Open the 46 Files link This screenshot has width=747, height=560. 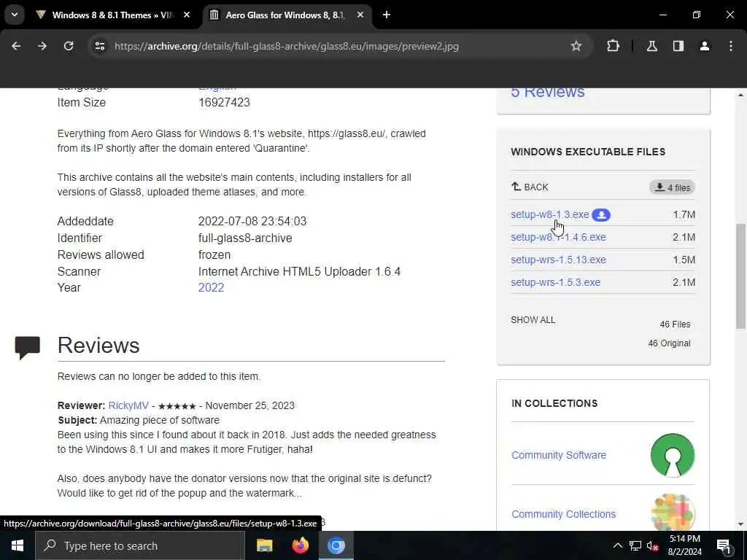click(675, 324)
